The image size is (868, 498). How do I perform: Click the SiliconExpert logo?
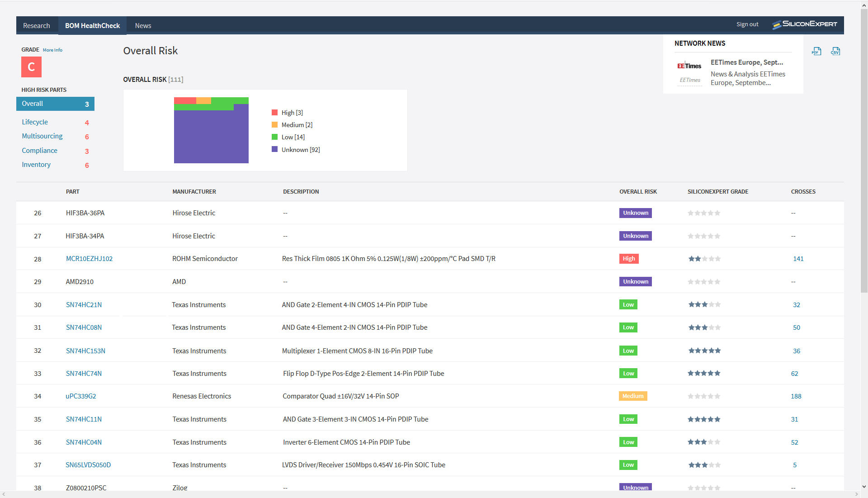(805, 24)
